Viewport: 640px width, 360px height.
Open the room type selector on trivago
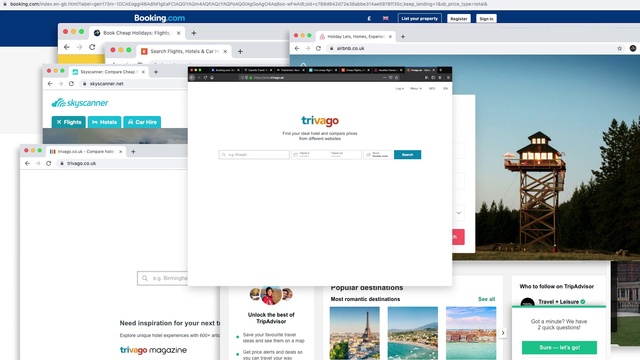point(378,155)
